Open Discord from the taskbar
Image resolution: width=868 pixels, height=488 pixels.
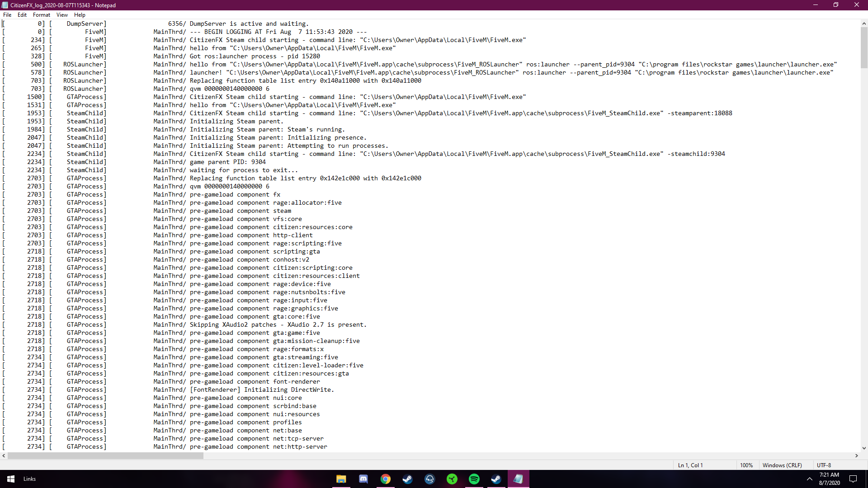(x=363, y=479)
